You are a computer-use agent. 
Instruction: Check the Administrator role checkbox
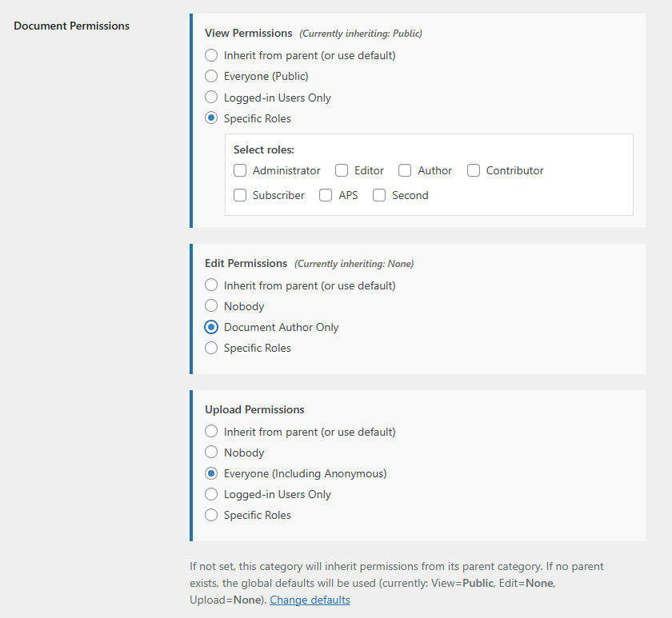(x=240, y=170)
